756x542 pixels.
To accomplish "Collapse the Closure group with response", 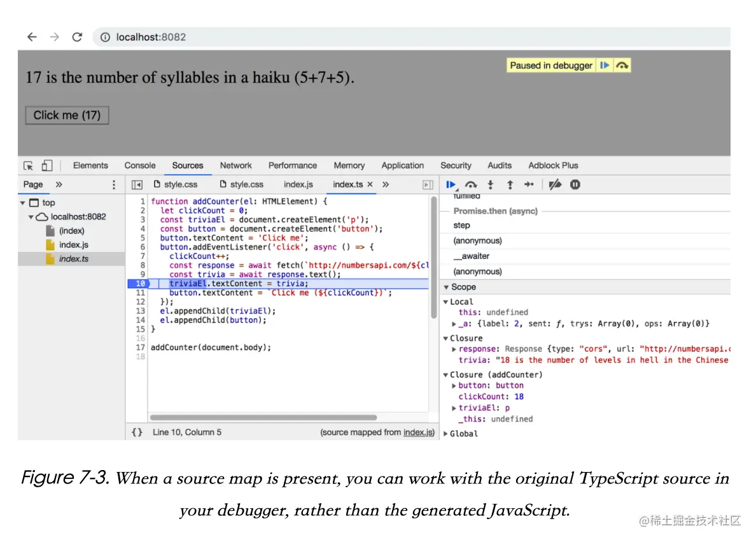I will point(445,338).
